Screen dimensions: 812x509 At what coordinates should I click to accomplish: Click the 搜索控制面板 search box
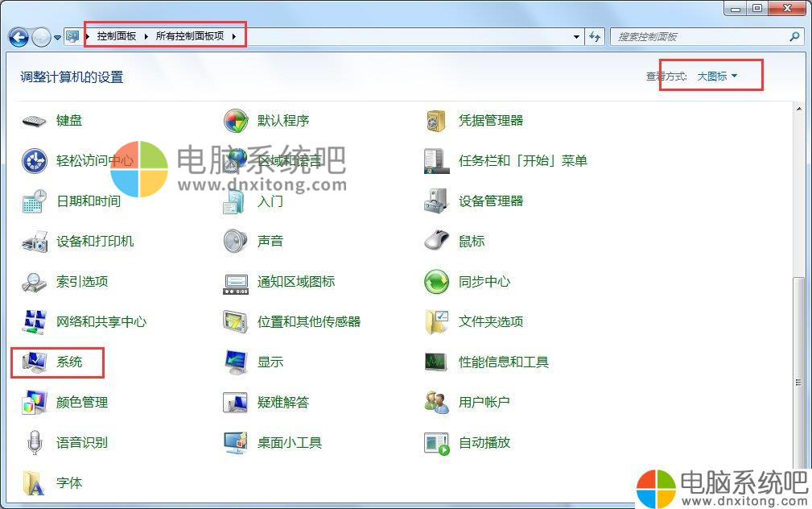pyautogui.click(x=700, y=36)
